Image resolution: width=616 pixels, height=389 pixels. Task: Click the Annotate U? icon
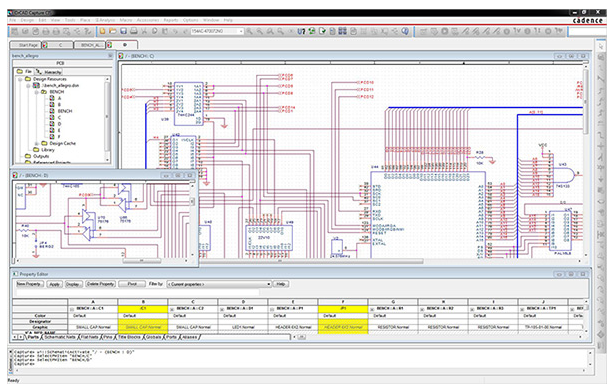301,31
